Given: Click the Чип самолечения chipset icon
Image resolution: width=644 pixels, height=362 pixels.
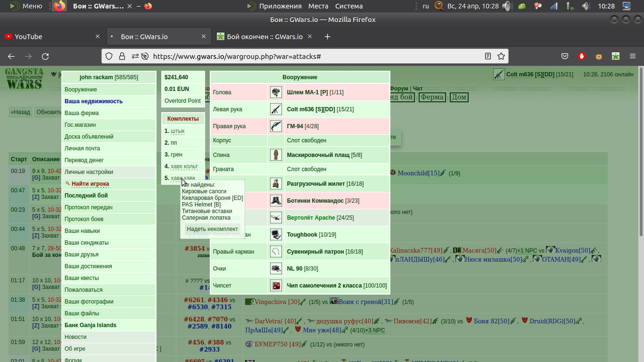Looking at the screenshot, I should click(x=276, y=286).
